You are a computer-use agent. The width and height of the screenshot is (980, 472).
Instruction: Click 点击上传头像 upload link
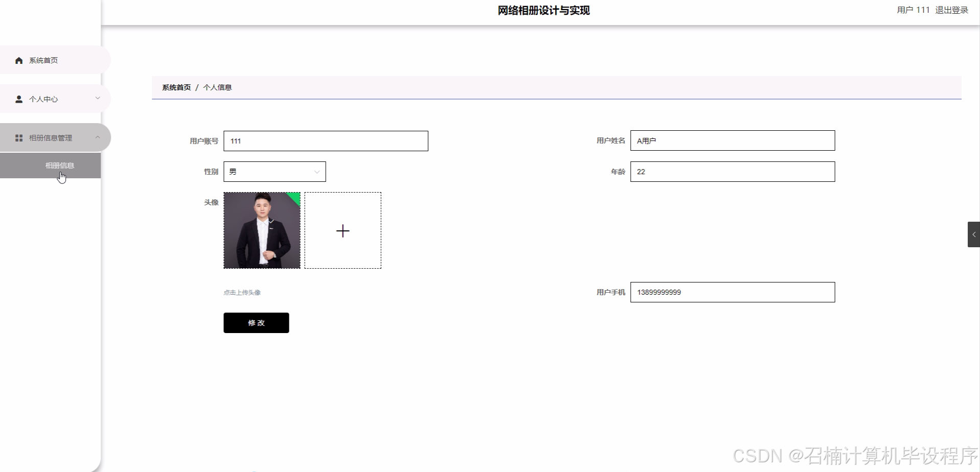(241, 292)
